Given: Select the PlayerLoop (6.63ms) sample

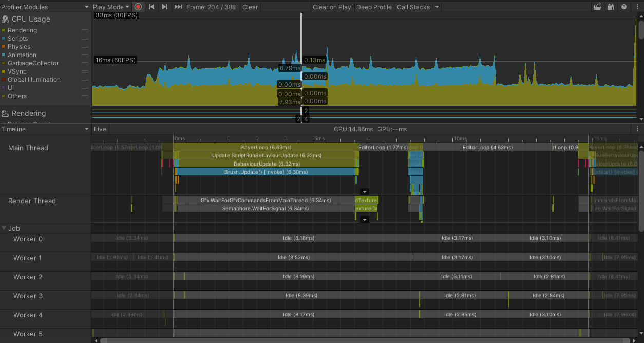Looking at the screenshot, I should pyautogui.click(x=266, y=147).
